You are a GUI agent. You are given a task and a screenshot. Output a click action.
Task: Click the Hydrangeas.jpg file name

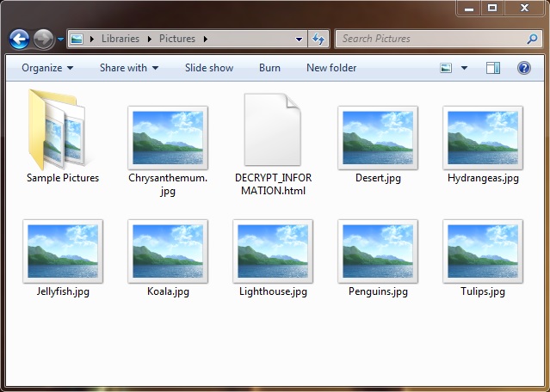click(x=483, y=178)
